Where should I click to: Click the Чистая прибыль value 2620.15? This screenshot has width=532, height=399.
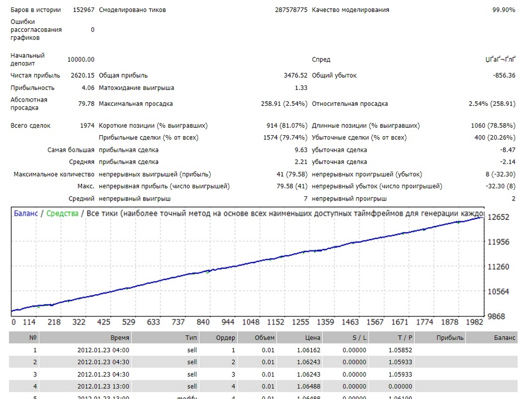(83, 75)
